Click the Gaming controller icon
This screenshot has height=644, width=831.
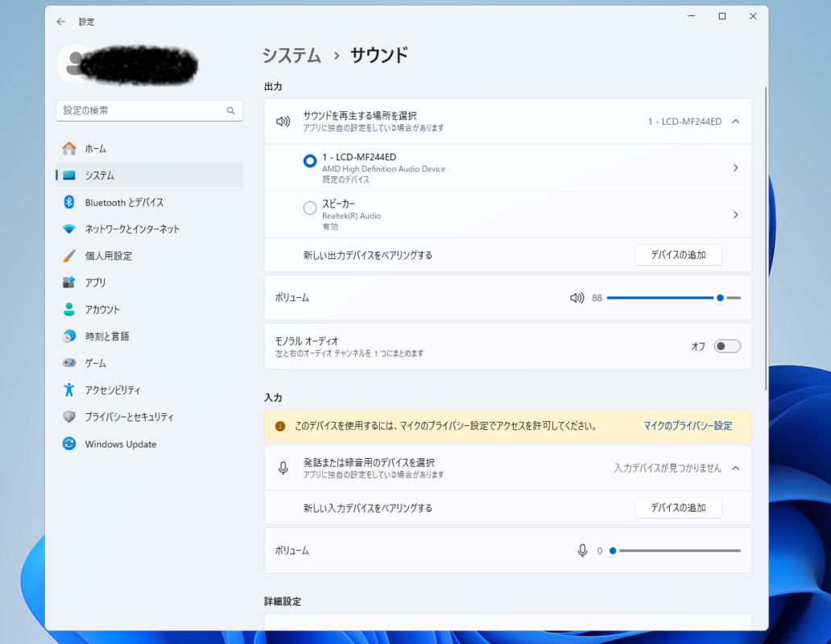pyautogui.click(x=69, y=363)
